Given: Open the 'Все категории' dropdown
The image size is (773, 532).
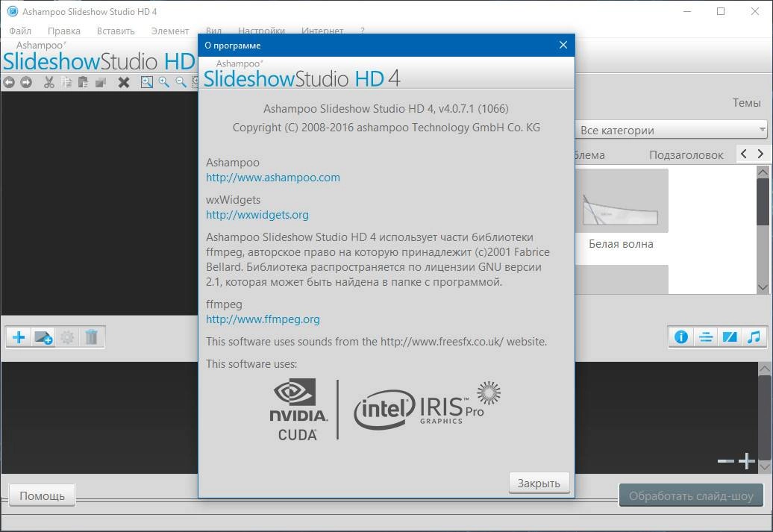Looking at the screenshot, I should (671, 130).
